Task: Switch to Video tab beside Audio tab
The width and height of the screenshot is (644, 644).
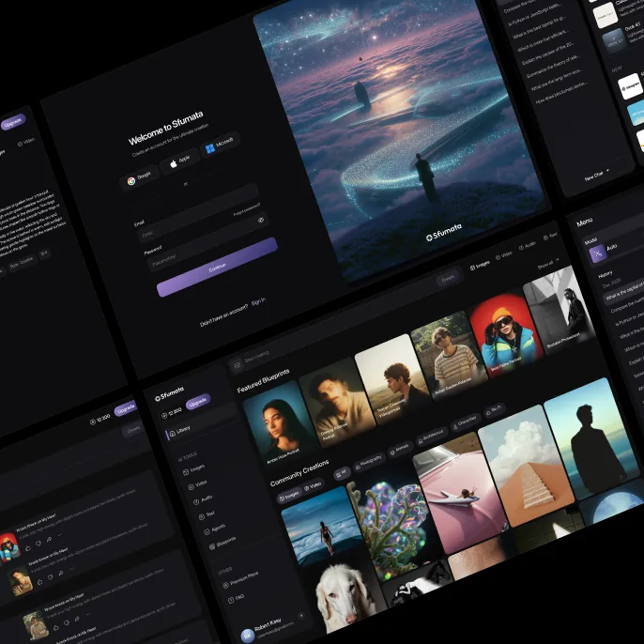Action: (x=504, y=255)
